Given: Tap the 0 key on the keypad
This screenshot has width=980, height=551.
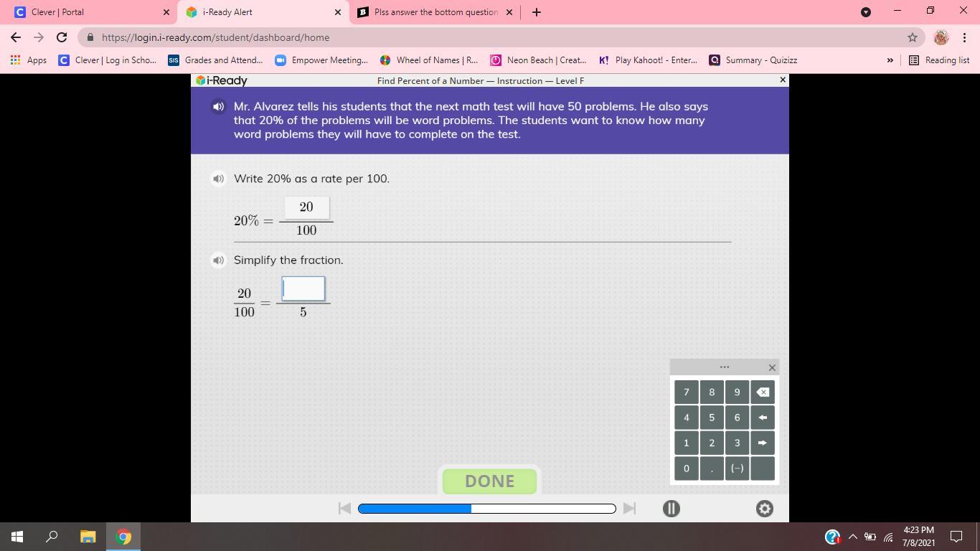Looking at the screenshot, I should tap(686, 468).
